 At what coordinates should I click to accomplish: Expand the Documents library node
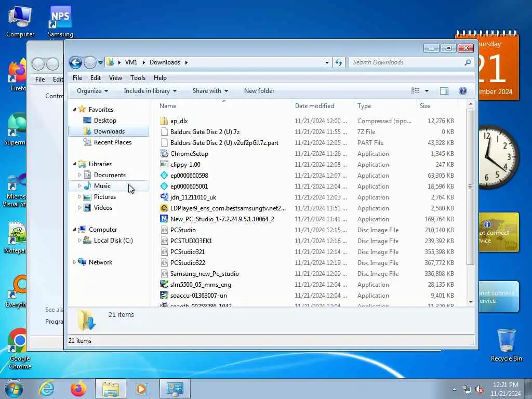[x=79, y=175]
